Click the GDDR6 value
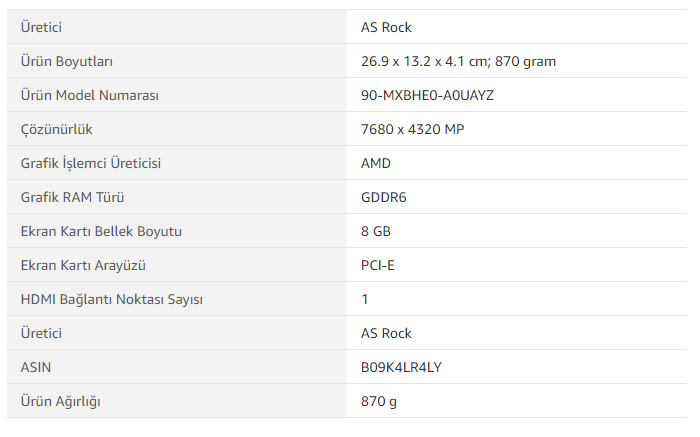 tap(383, 197)
